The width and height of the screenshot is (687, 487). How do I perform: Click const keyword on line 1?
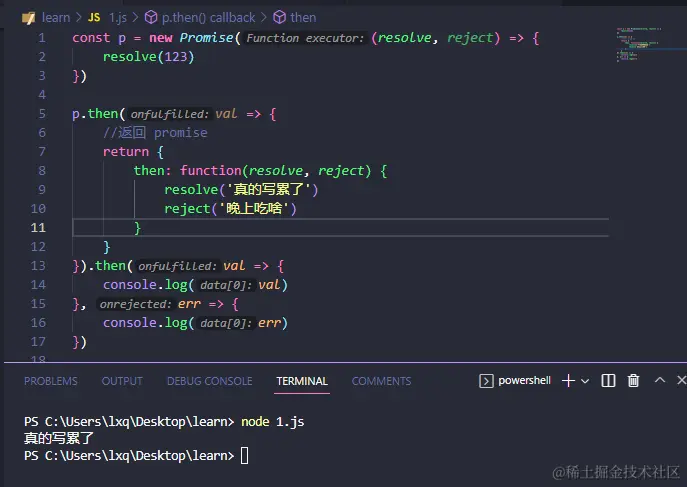91,38
